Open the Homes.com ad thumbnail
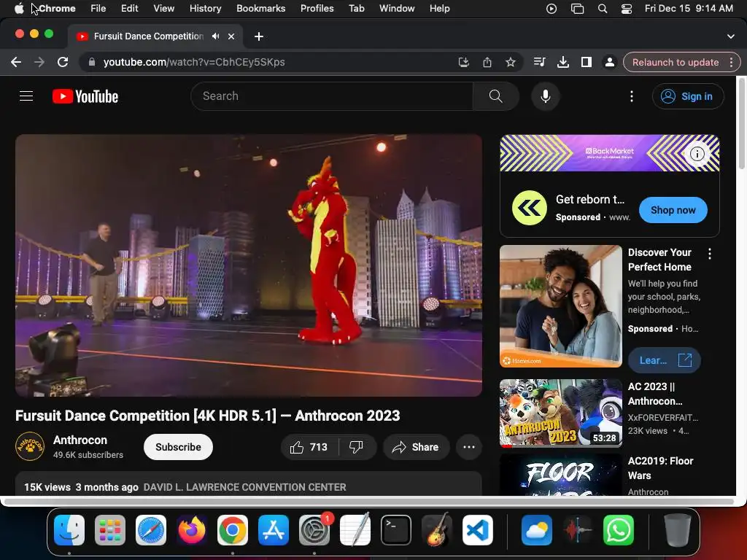 point(561,306)
